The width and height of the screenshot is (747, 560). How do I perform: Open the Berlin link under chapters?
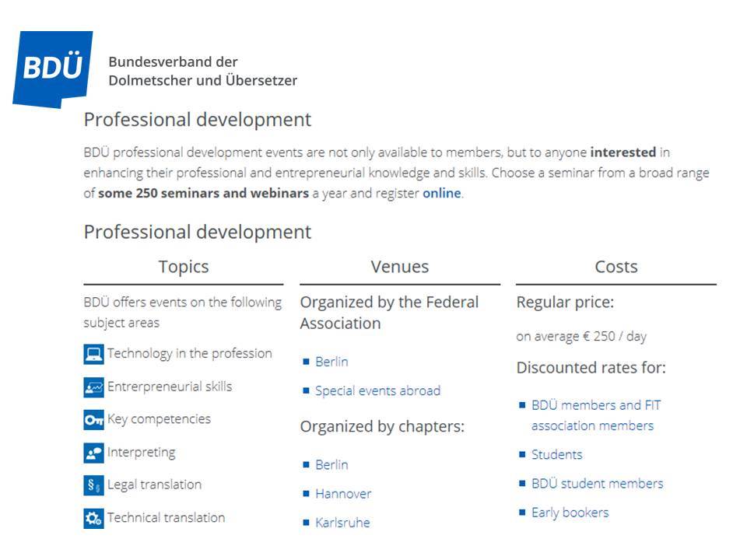(x=331, y=465)
